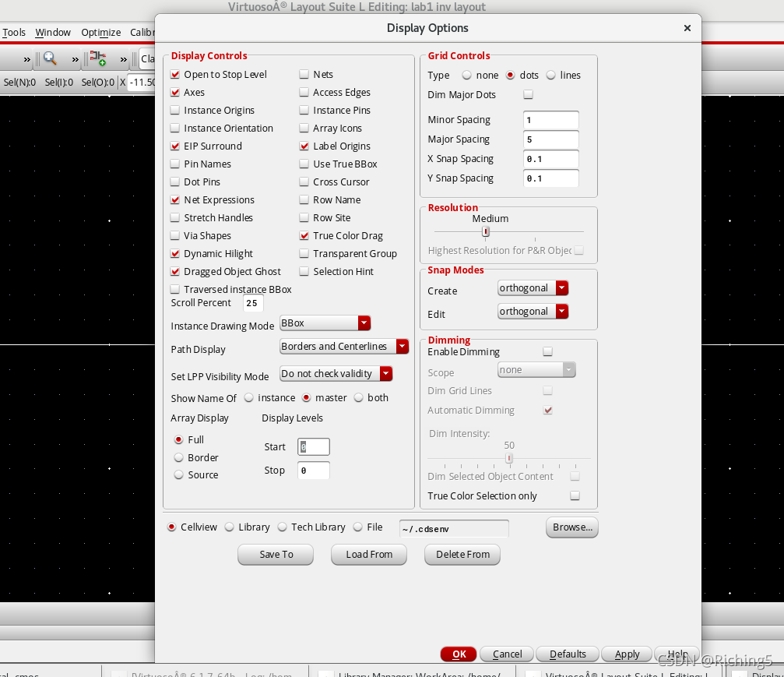
Task: Choose Border under Array Display
Action: 179,458
